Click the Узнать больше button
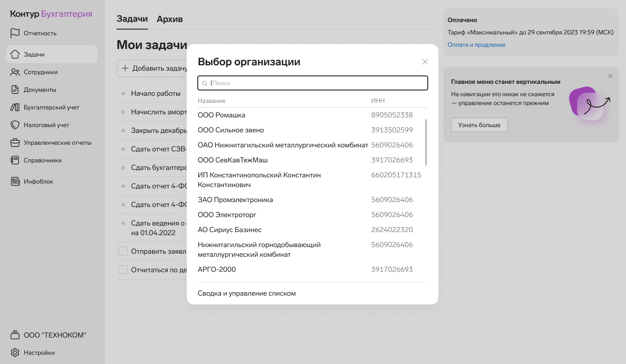The height and width of the screenshot is (364, 626). click(x=479, y=125)
